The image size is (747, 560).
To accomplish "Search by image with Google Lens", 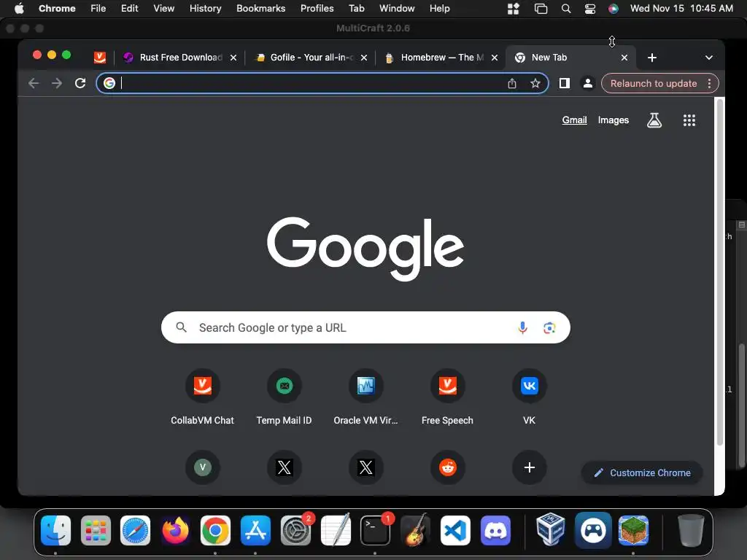I will [x=549, y=327].
